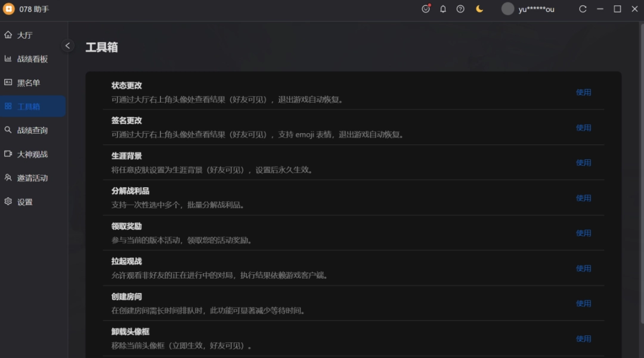This screenshot has width=644, height=358.
Task: Click 使用 for 状态更改
Action: pos(583,92)
